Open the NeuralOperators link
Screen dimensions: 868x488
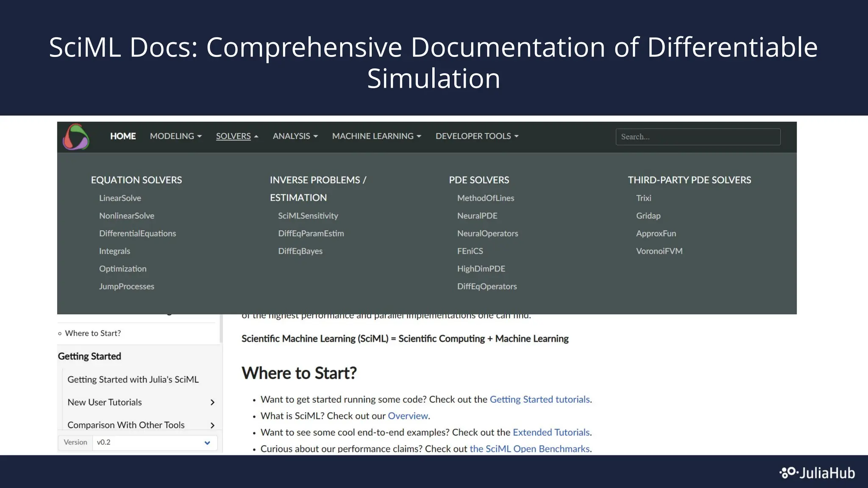(488, 233)
